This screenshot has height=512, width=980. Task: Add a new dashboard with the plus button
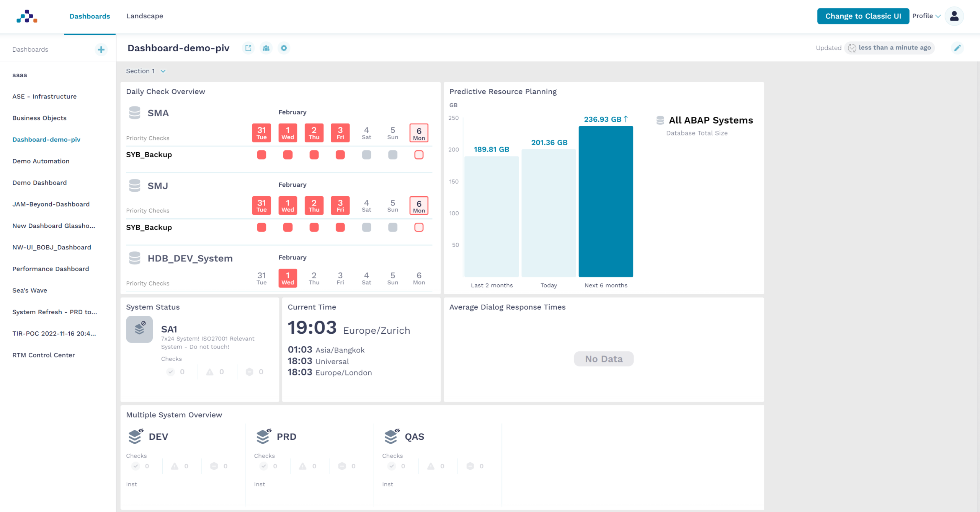pos(101,49)
